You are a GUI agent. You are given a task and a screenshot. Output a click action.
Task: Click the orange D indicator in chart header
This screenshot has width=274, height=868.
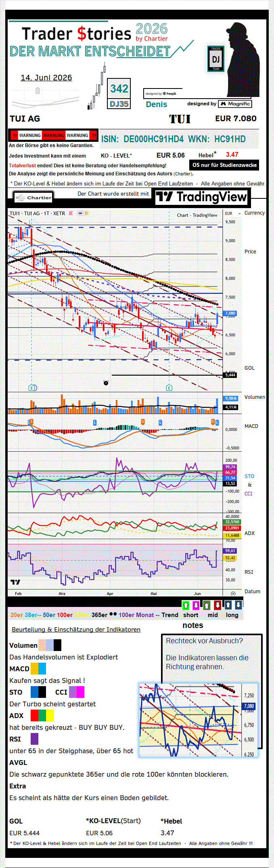86,213
